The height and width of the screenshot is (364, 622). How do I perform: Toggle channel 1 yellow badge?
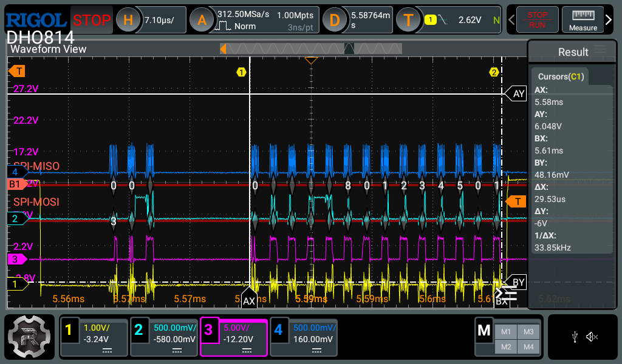[x=68, y=329]
